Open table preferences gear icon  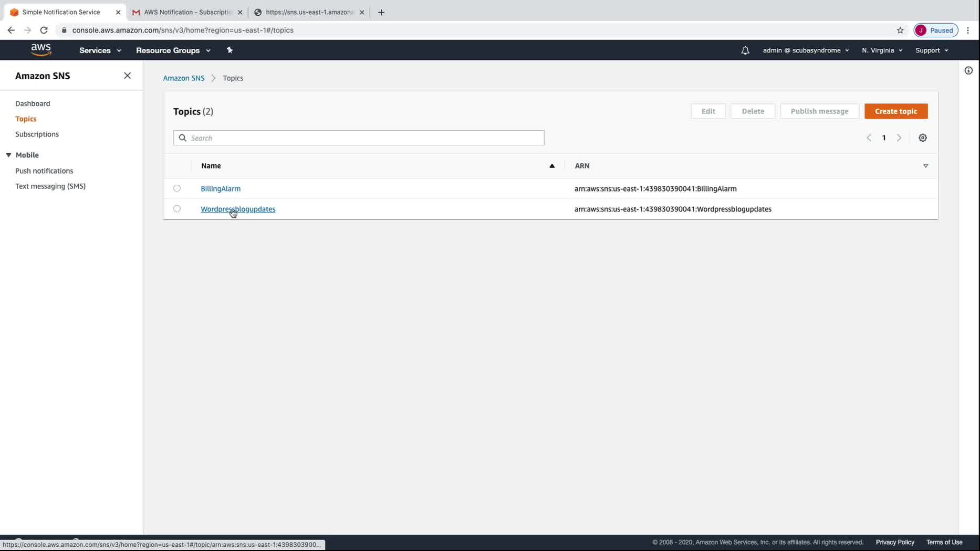pyautogui.click(x=923, y=138)
